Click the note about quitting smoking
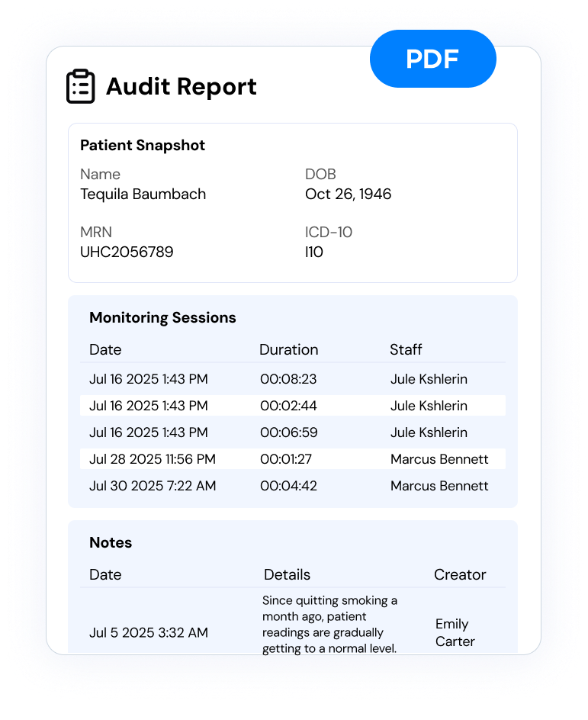 click(329, 624)
